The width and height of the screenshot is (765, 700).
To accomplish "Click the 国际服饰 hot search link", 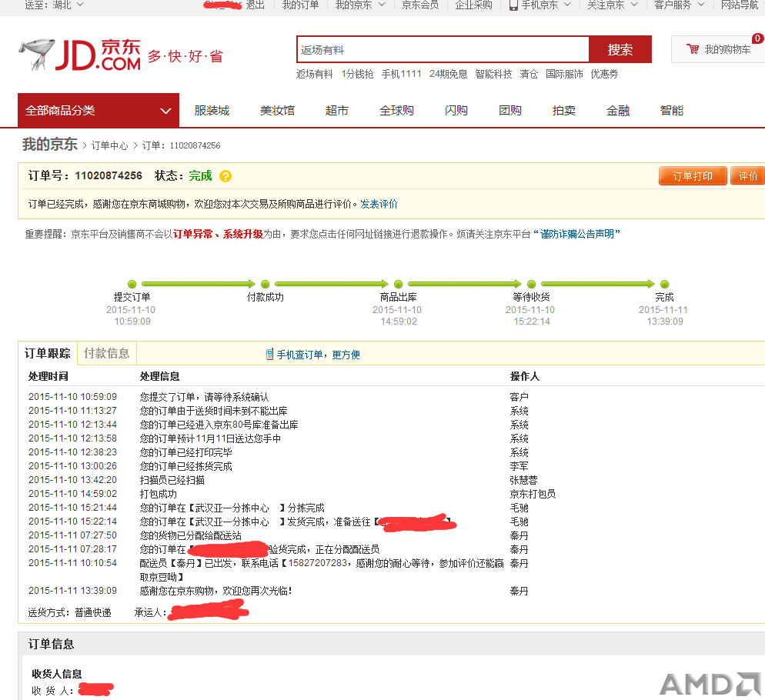I will [x=564, y=74].
